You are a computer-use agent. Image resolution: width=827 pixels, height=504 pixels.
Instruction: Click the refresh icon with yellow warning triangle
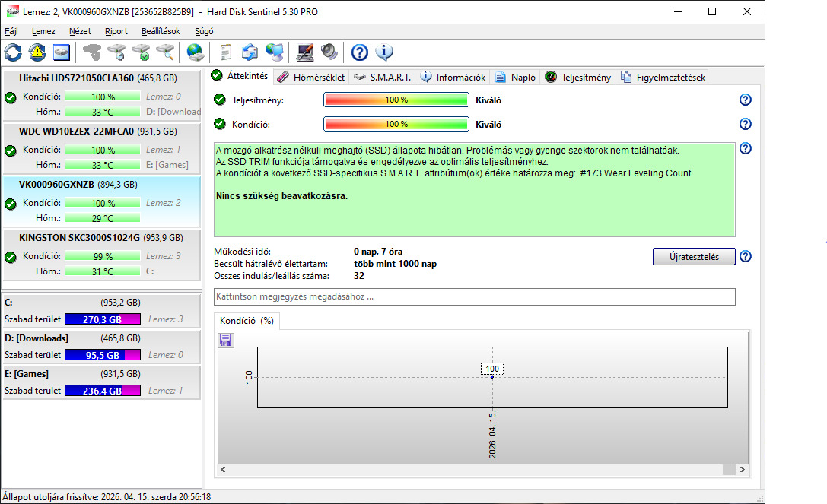coord(37,52)
